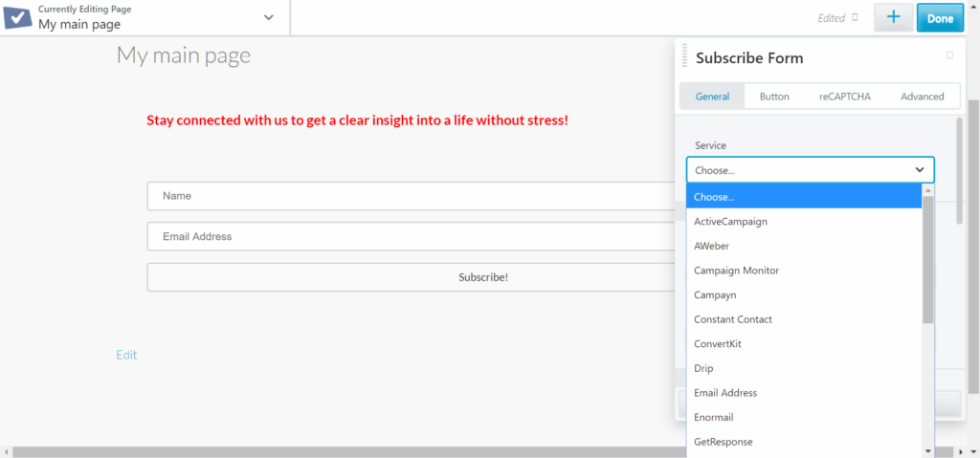Click the Subscribe Form panel drag handle
The image size is (980, 458).
pos(685,57)
